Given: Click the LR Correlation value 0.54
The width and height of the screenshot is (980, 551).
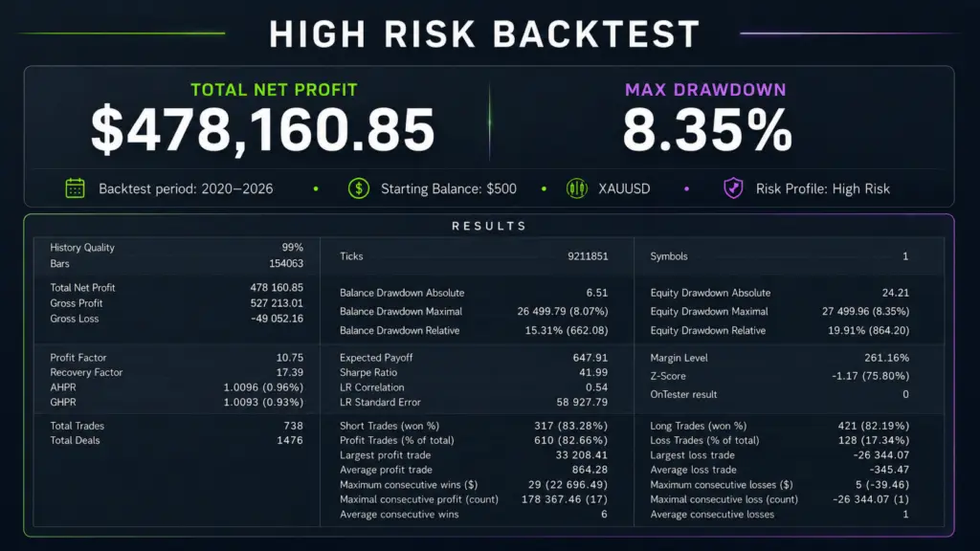Looking at the screenshot, I should pyautogui.click(x=597, y=387).
